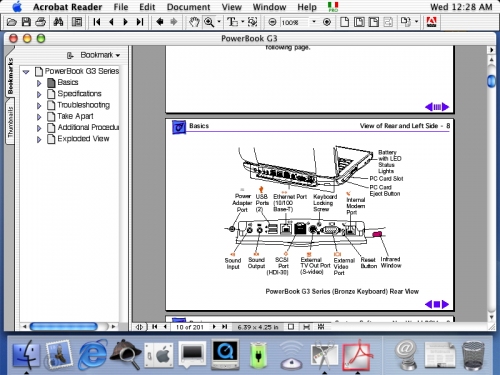Go to first page via top toolbar
This screenshot has height=375, width=500.
click(97, 22)
